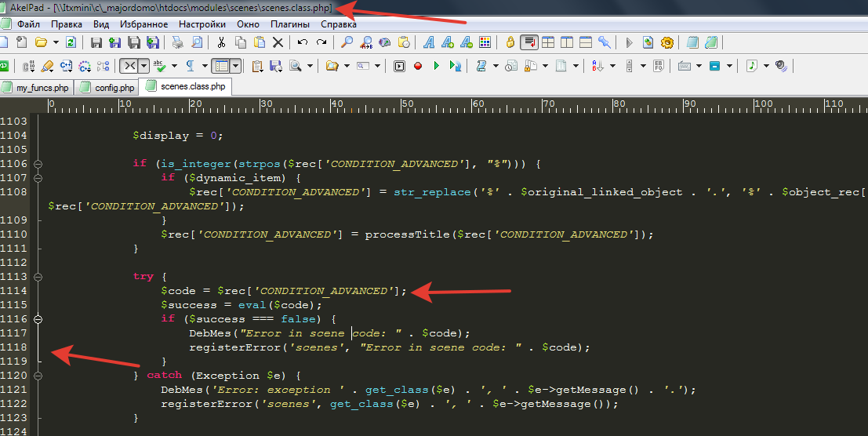Click the music note sounds icon

click(751, 66)
